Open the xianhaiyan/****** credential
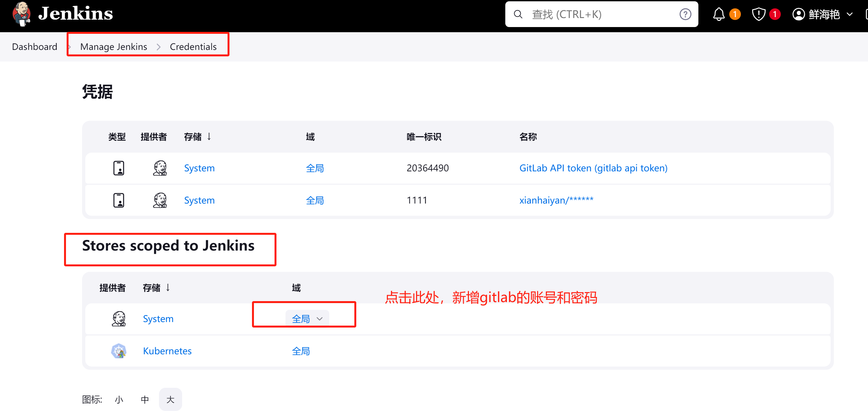The image size is (868, 419). [556, 200]
